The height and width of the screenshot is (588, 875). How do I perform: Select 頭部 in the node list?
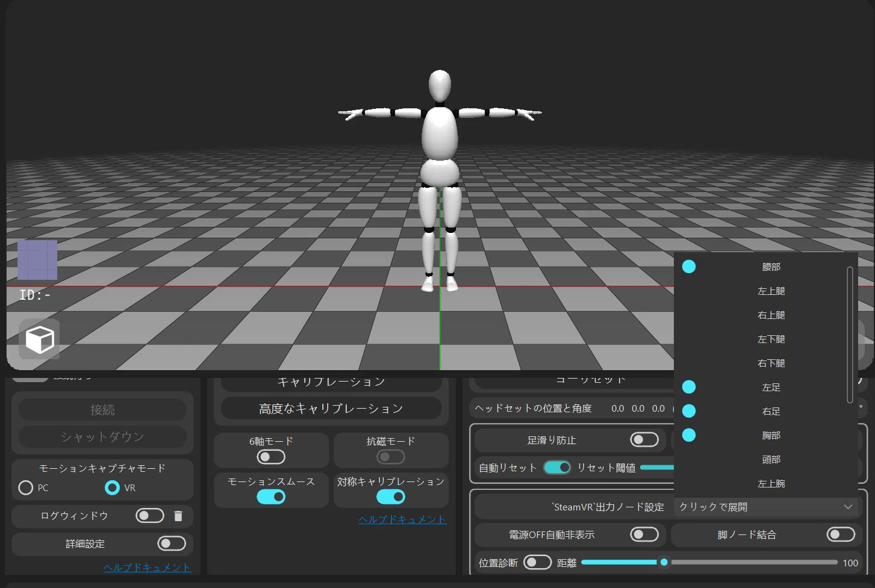(766, 459)
